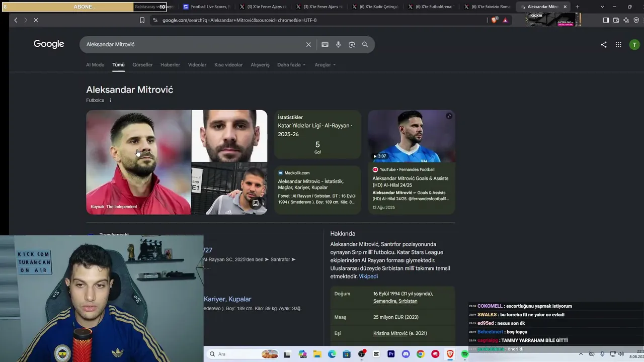Select the Aleksandar Mitrović panel heading
This screenshot has width=644, height=362.
[130, 89]
